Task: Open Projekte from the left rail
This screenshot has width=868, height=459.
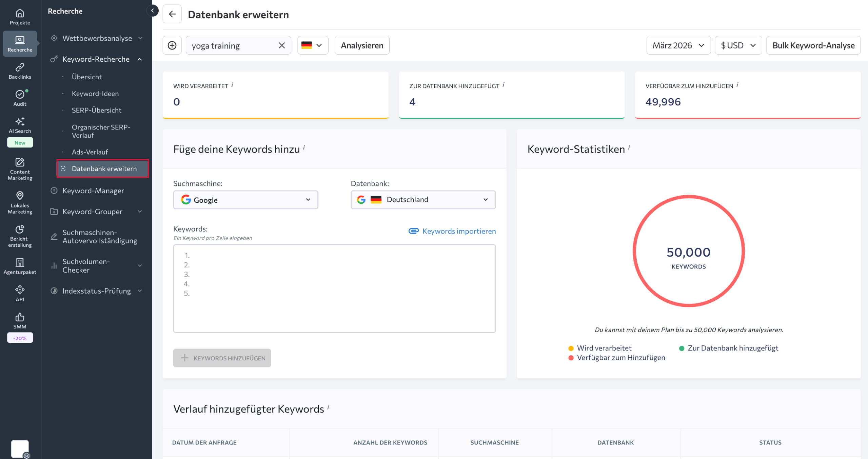Action: 20,16
